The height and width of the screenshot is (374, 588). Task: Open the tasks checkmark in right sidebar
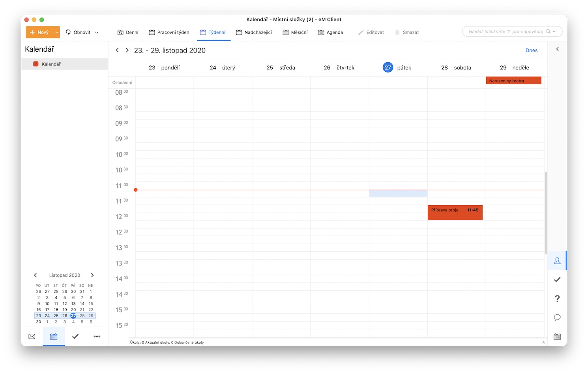pyautogui.click(x=557, y=280)
